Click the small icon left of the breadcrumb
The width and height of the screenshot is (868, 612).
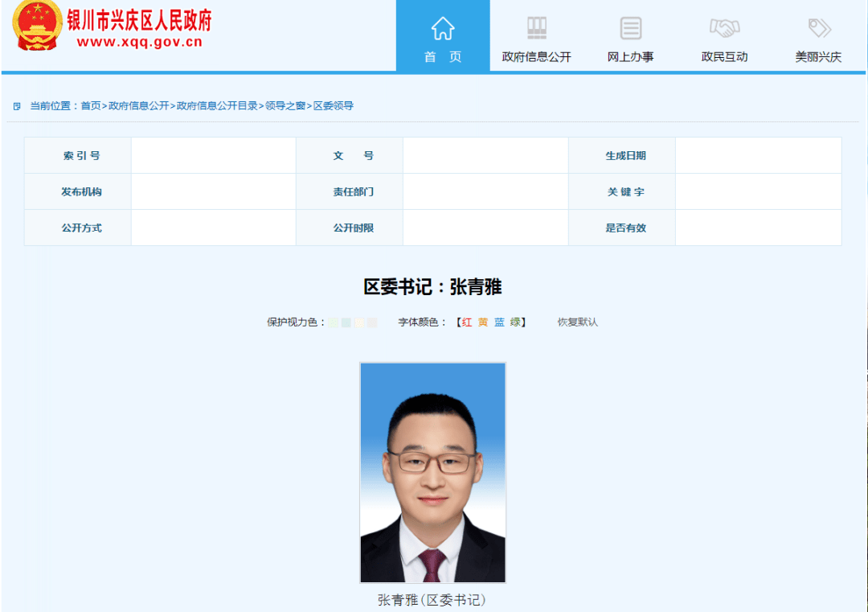15,105
